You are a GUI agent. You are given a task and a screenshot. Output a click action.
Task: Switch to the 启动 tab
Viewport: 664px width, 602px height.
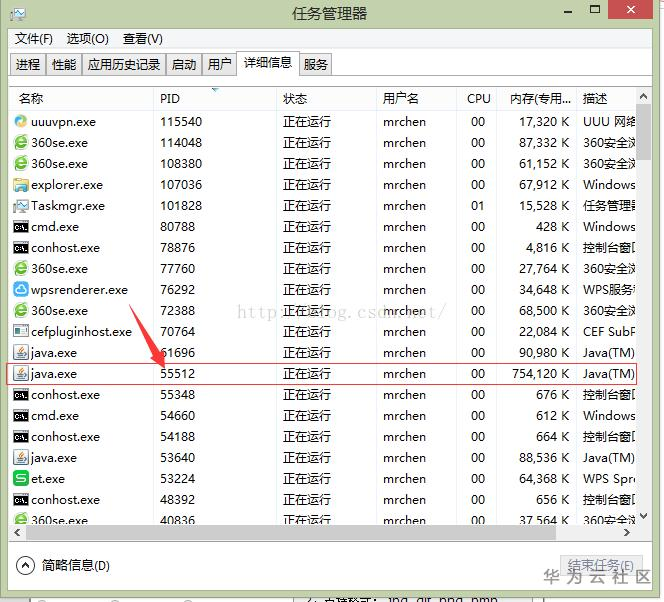pyautogui.click(x=184, y=64)
